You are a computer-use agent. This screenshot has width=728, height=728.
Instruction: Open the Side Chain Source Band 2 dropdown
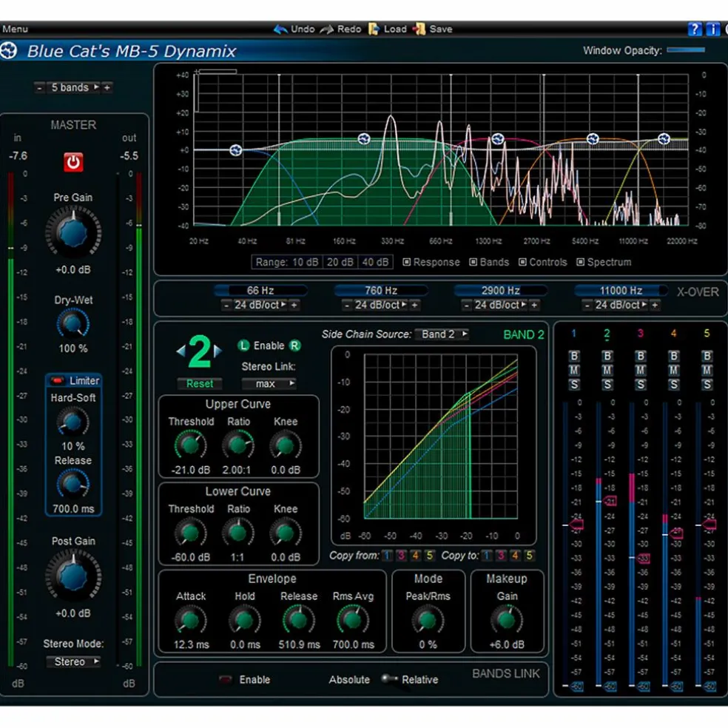point(442,334)
